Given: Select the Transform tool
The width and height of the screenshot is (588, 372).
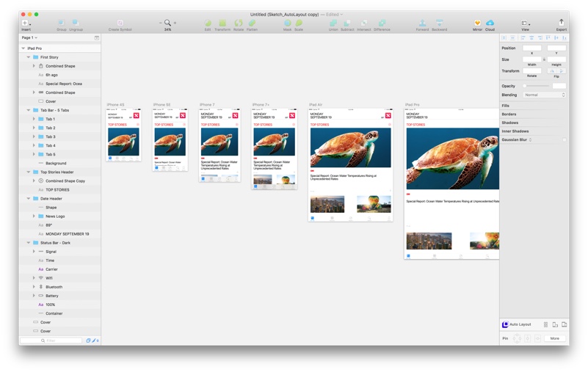Looking at the screenshot, I should pyautogui.click(x=222, y=23).
